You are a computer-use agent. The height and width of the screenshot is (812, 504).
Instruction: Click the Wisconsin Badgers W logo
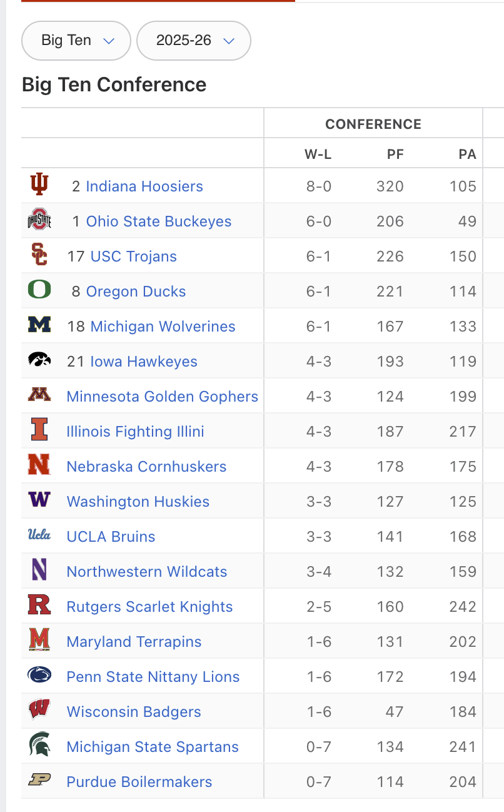39,711
